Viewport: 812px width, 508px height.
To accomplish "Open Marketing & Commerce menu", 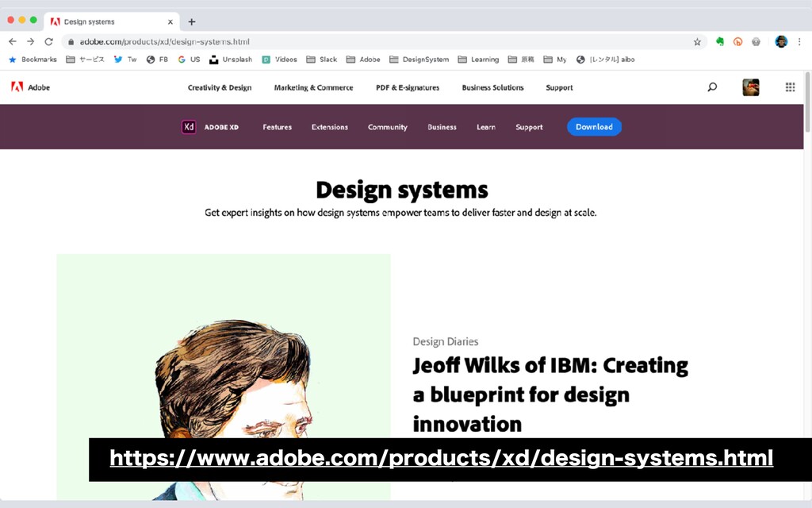I will (313, 87).
